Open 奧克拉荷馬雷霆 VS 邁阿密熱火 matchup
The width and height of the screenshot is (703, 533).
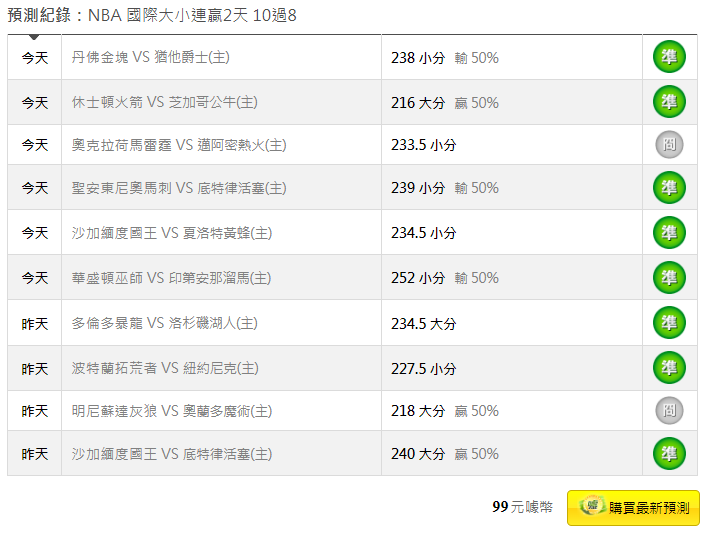click(179, 145)
